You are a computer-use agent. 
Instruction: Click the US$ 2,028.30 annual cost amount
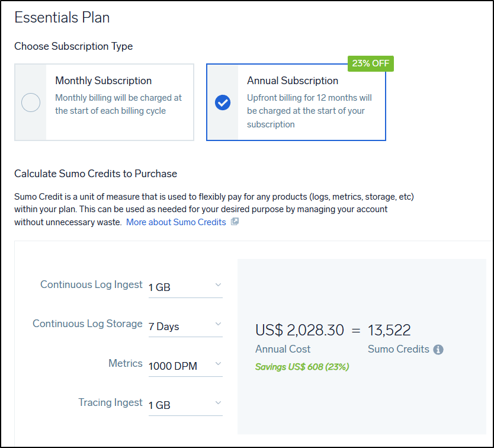pyautogui.click(x=299, y=330)
